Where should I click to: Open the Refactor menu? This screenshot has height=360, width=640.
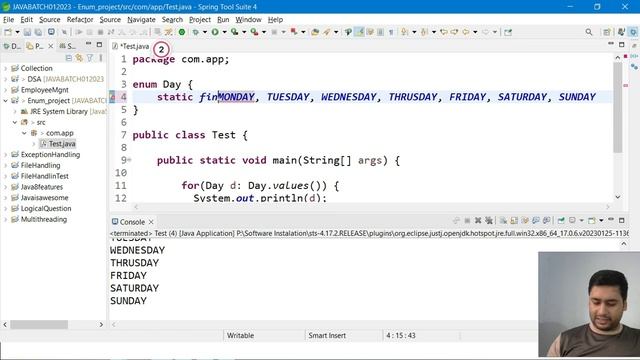[80, 20]
